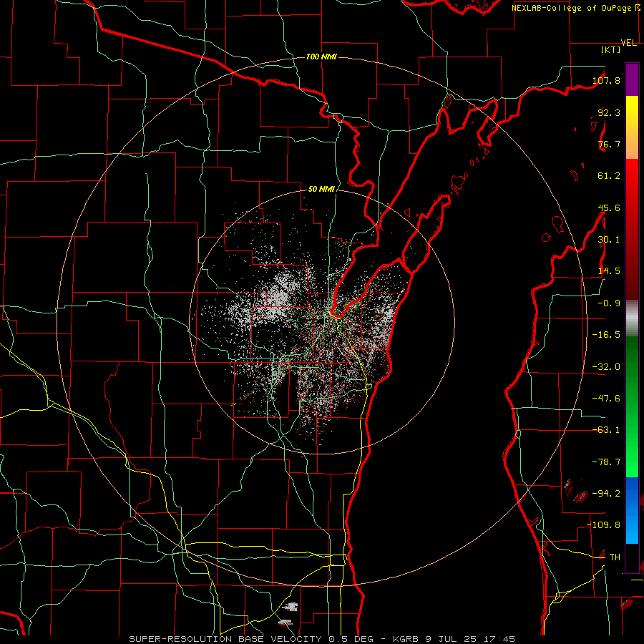Image resolution: width=644 pixels, height=644 pixels.
Task: Click the -63.1 velocity scale value
Action: click(x=606, y=430)
